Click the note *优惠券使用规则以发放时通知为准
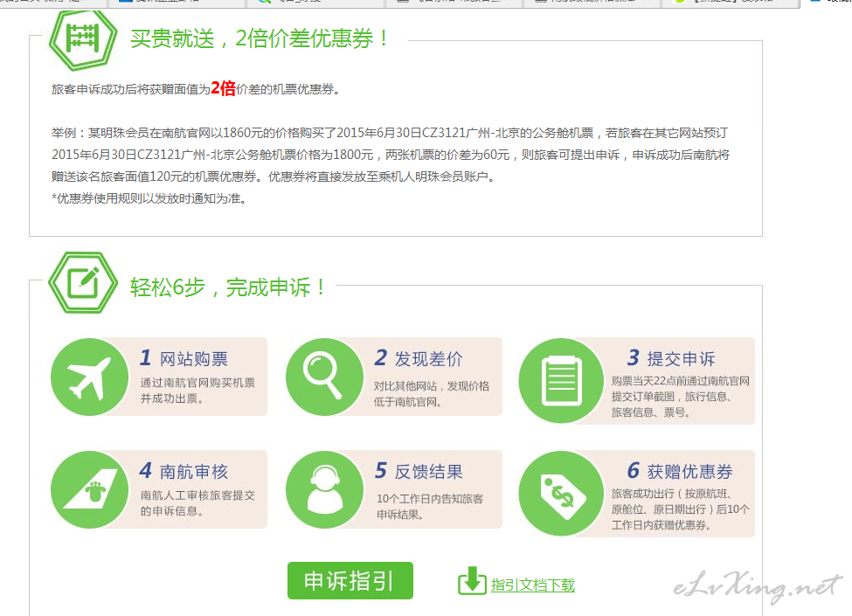Image resolution: width=852 pixels, height=616 pixels. (149, 199)
